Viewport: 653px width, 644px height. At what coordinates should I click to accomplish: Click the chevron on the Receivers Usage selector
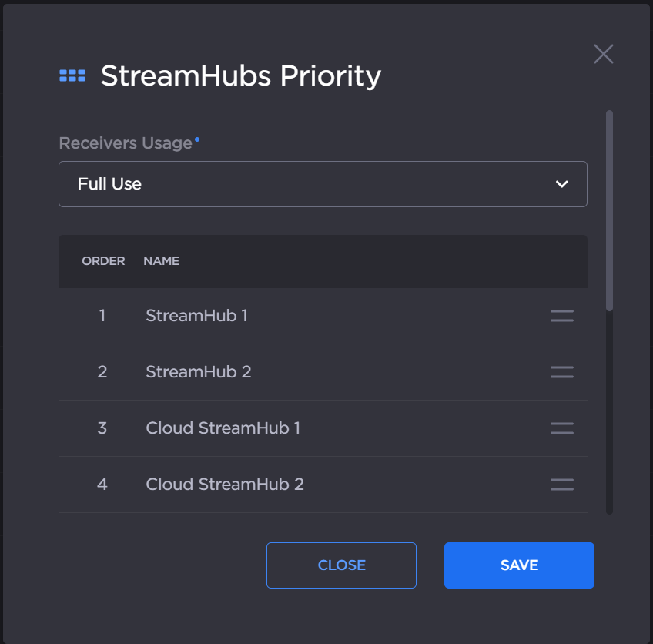click(x=563, y=184)
